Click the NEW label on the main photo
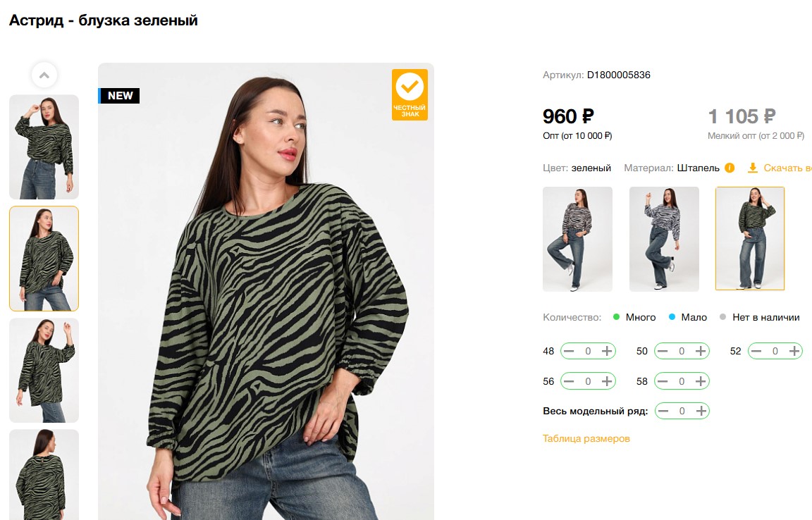812x520 pixels. tap(120, 96)
